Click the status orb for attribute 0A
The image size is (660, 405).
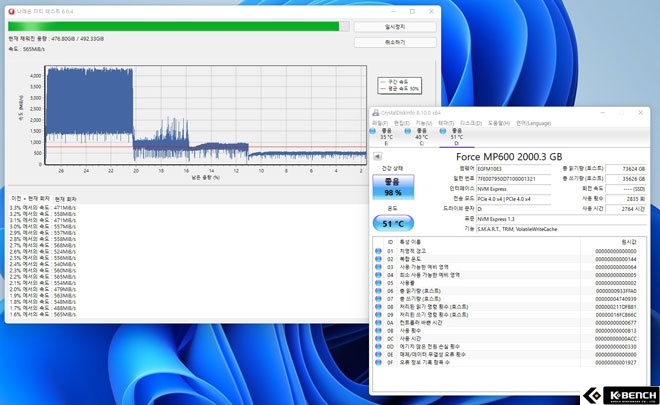click(x=378, y=322)
